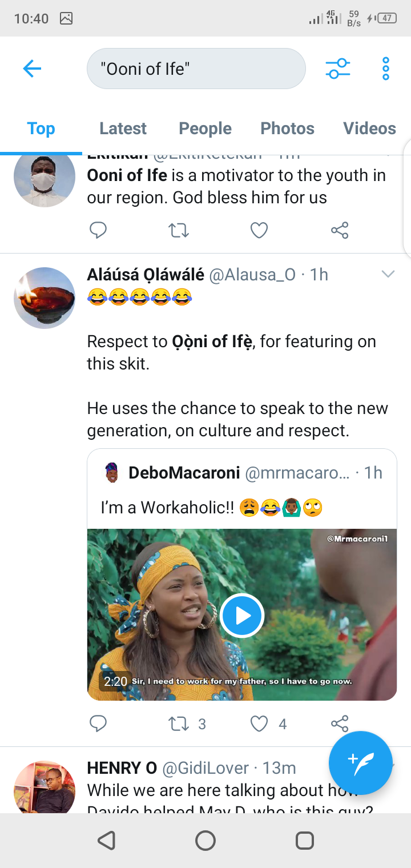This screenshot has width=411, height=868.
Task: Open the Photos tab
Action: [287, 128]
